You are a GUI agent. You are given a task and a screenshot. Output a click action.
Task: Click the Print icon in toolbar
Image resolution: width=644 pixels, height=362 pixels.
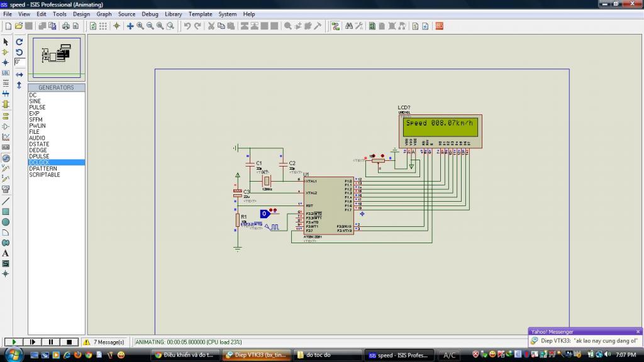point(65,26)
